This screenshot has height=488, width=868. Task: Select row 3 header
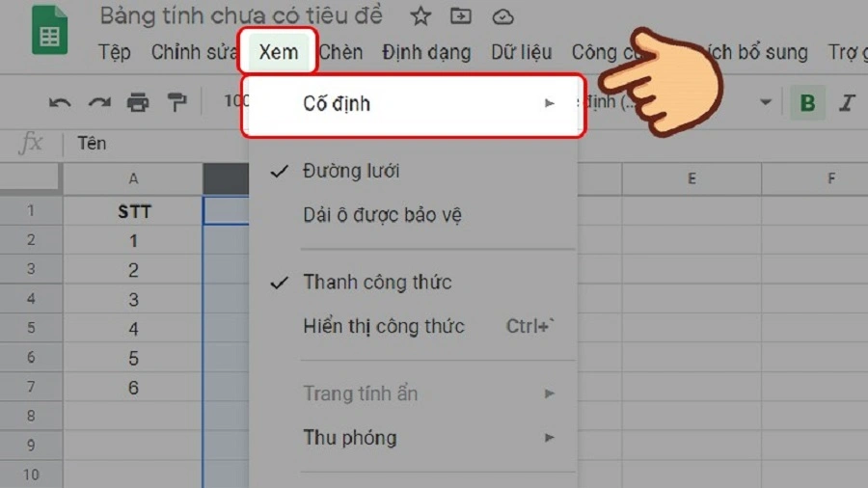point(31,269)
